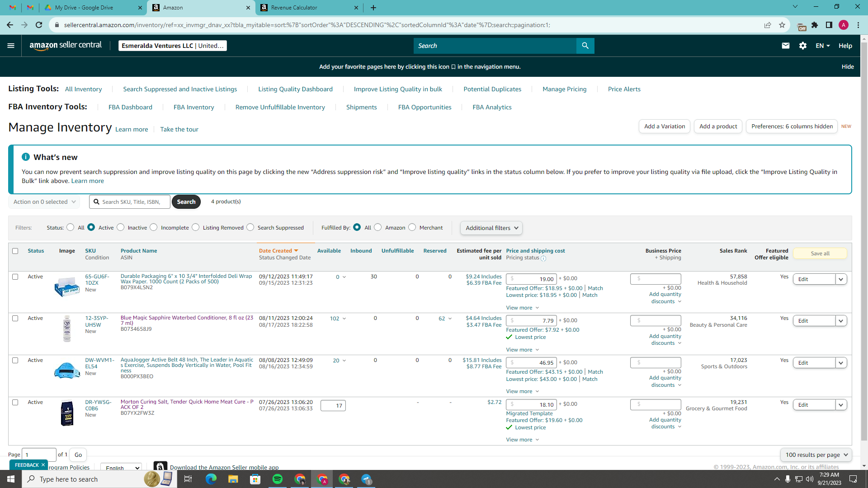Bookmark this page with the star icon
This screenshot has height=488, width=868.
(x=782, y=25)
